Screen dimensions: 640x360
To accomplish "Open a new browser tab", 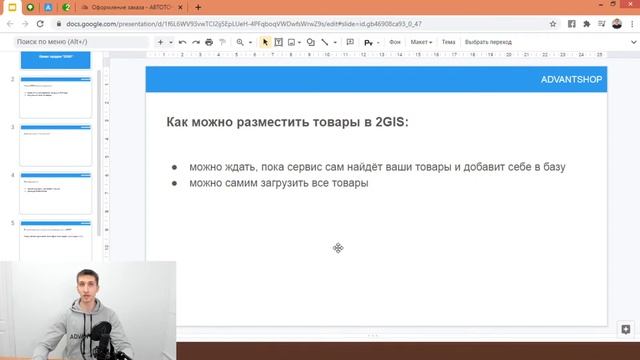I will [198, 7].
